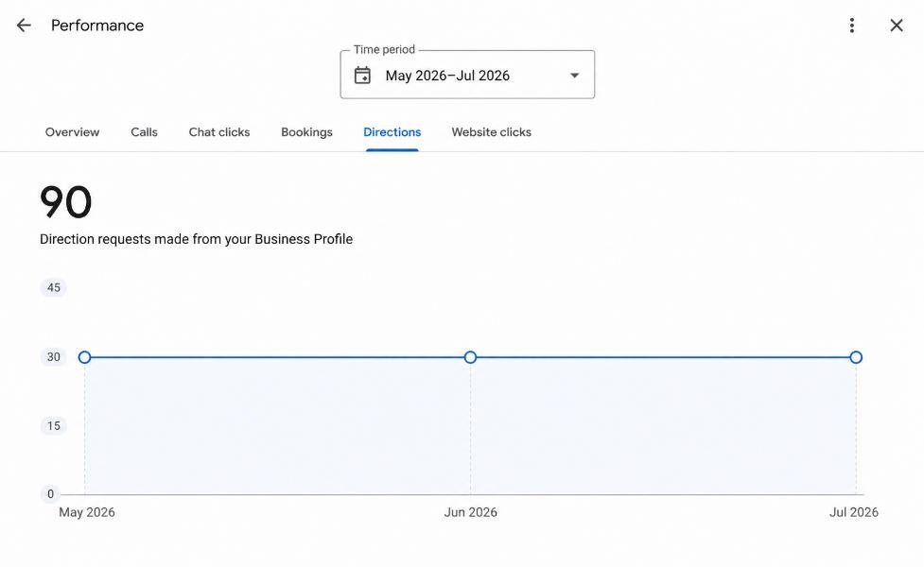Select the Directions tab
Viewport: 924px width, 567px height.
click(392, 132)
